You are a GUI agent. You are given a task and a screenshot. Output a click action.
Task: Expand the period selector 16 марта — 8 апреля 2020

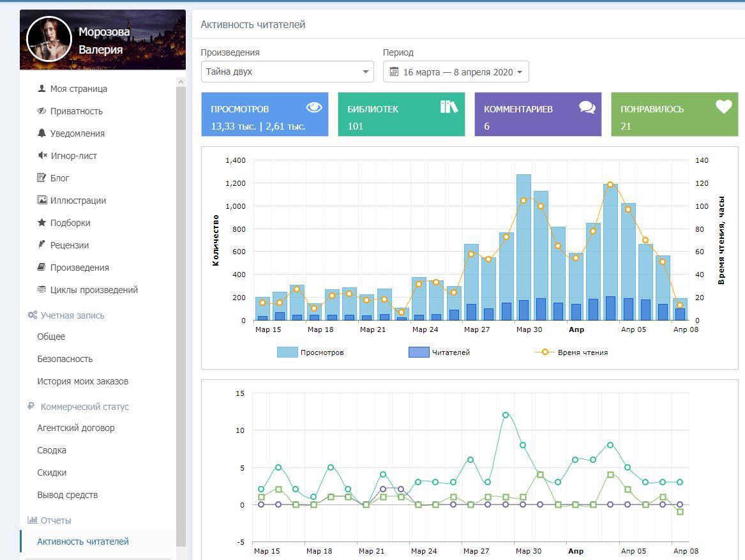coord(456,72)
